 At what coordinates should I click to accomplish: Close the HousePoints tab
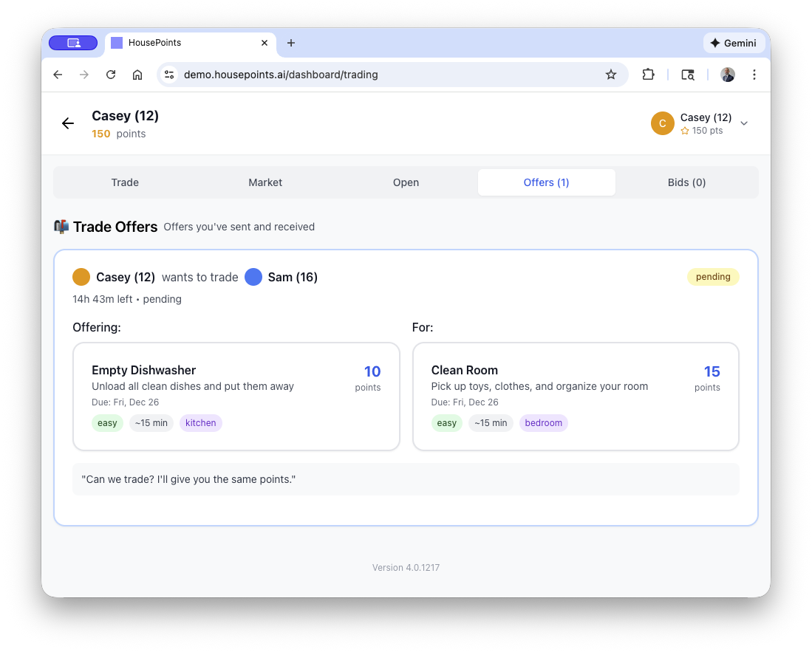tap(265, 43)
